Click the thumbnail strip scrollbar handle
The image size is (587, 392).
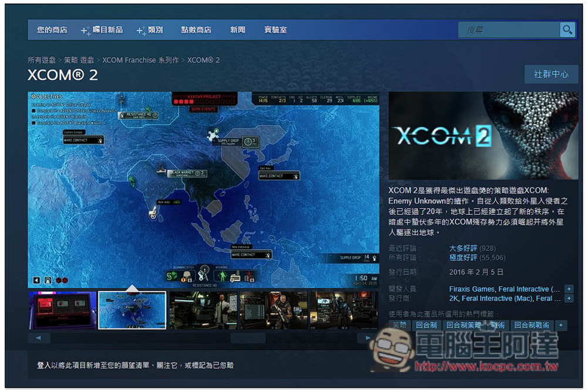pyautogui.click(x=248, y=338)
